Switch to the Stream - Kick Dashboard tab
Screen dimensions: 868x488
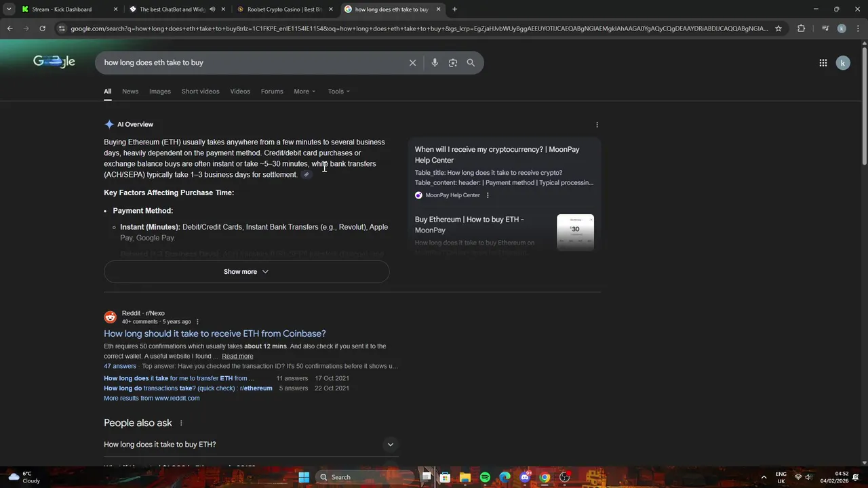[70, 9]
